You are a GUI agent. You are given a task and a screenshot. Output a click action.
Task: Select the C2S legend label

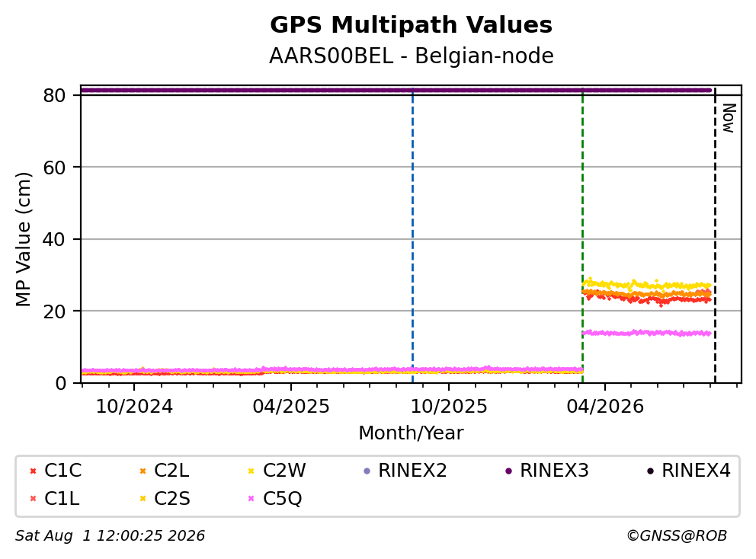click(172, 498)
